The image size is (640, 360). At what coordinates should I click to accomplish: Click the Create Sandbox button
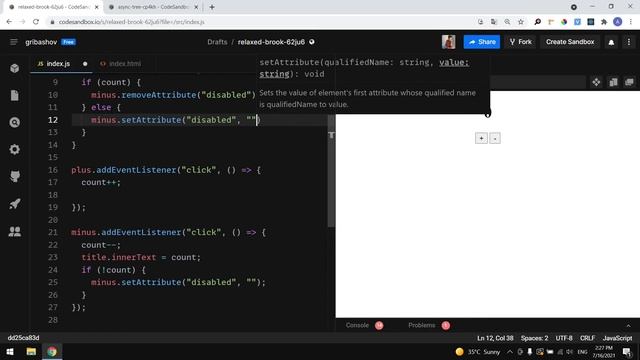pyautogui.click(x=570, y=42)
